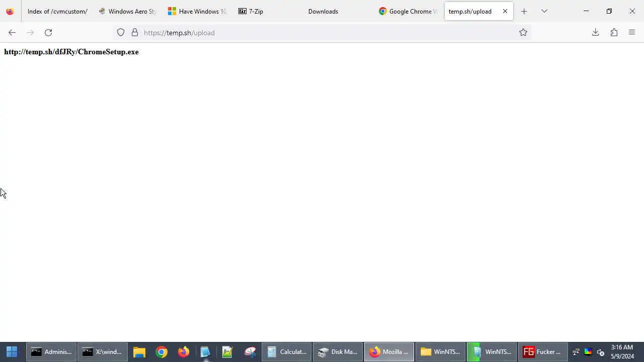Switch to the Google Chrome tab

(x=408, y=11)
